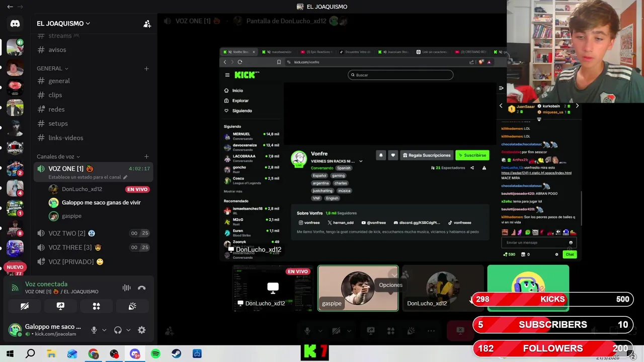Click Kick hamburger menu in shared screen
Image resolution: width=644 pixels, height=362 pixels.
(227, 75)
